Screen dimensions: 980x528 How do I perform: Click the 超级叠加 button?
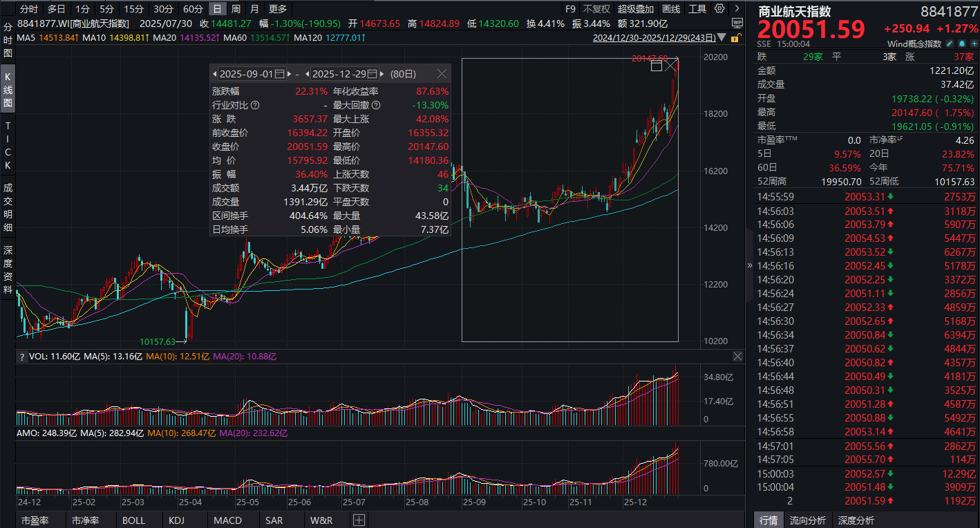pos(635,9)
